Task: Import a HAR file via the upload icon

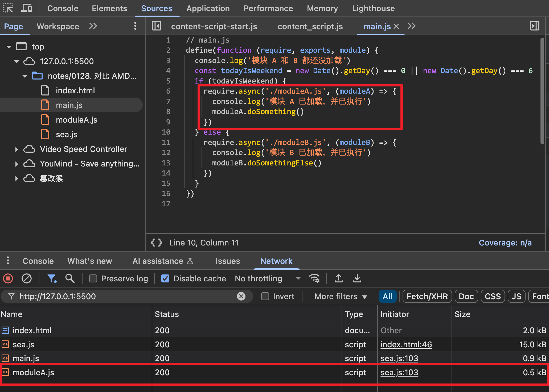Action: 338,278
